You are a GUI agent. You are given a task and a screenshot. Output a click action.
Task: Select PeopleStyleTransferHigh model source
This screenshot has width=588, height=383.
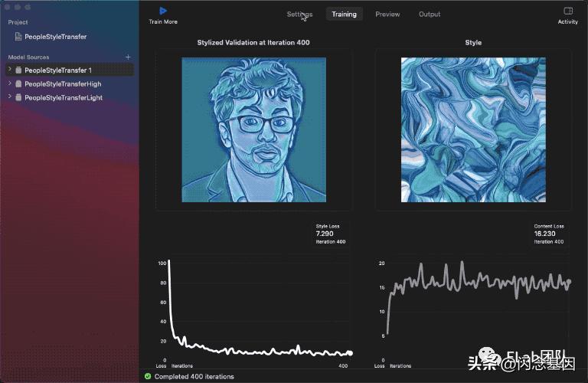click(x=70, y=83)
